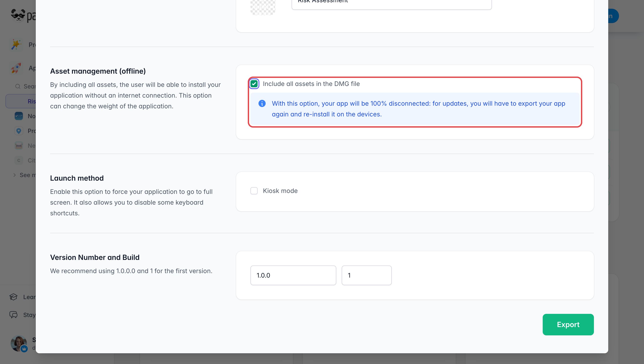Viewport: 644px width, 364px height.
Task: Click the user avatar photo
Action: click(x=19, y=343)
